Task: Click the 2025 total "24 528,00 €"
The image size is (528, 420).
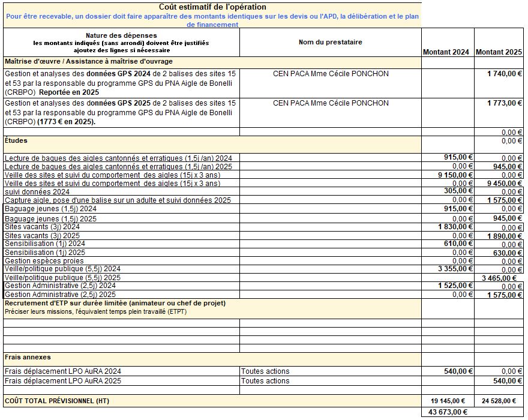Action: coord(499,401)
